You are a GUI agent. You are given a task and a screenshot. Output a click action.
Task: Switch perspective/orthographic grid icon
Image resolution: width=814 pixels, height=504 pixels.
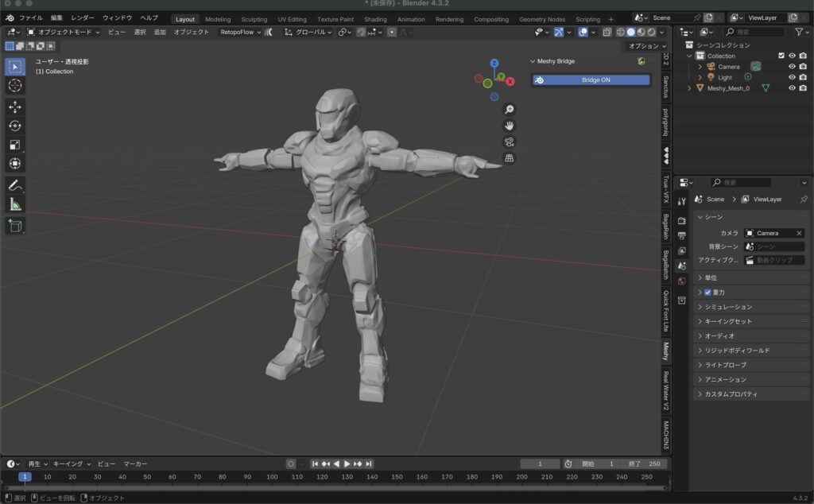(510, 157)
